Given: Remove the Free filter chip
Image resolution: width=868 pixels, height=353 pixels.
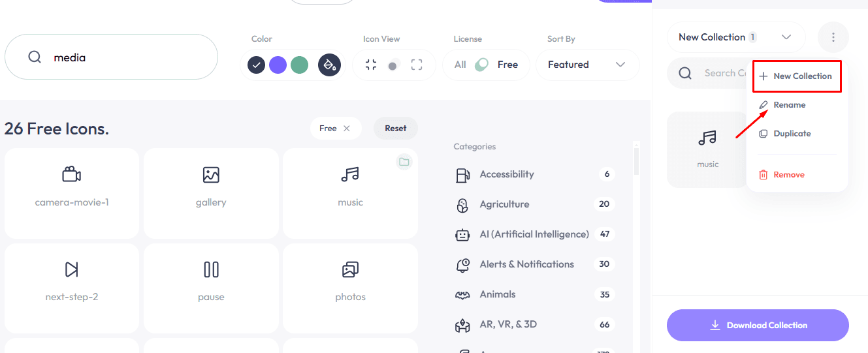Looking at the screenshot, I should tap(347, 129).
